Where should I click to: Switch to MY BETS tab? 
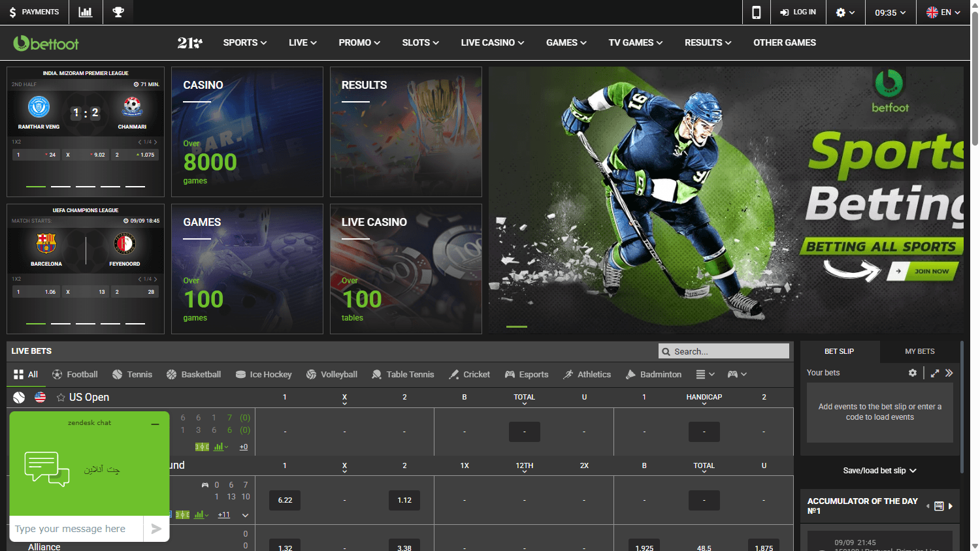[919, 351]
